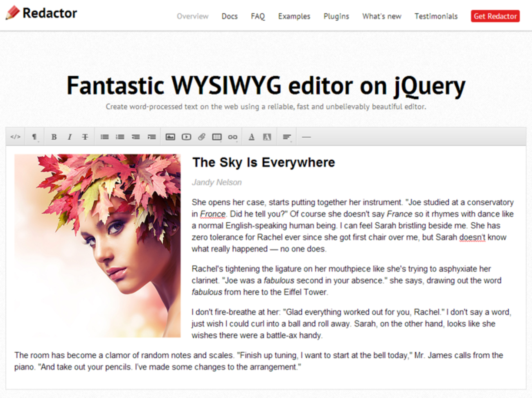Image resolution: width=532 pixels, height=398 pixels.
Task: Go to the Overview page
Action: pyautogui.click(x=192, y=16)
